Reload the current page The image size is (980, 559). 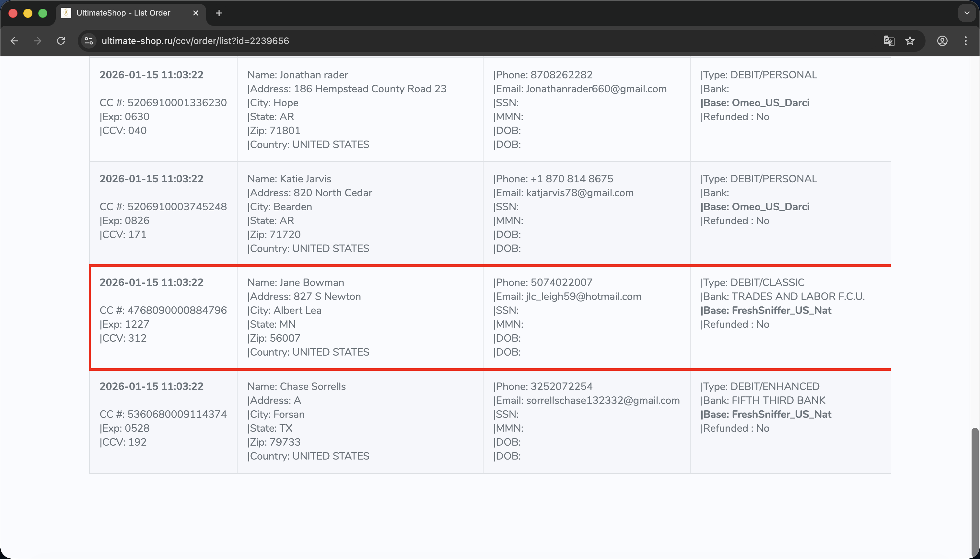(x=61, y=41)
